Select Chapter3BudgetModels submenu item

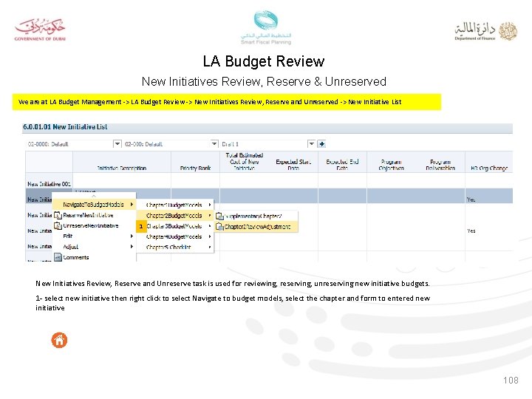point(175,226)
